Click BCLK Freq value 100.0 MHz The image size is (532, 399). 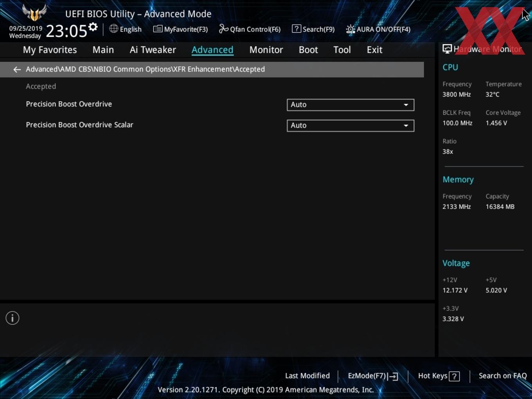coord(457,123)
